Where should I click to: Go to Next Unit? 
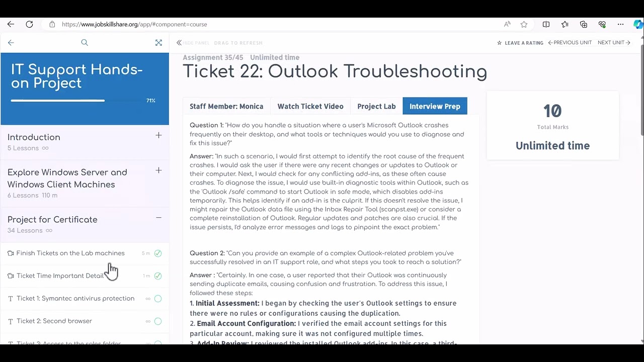pyautogui.click(x=614, y=43)
